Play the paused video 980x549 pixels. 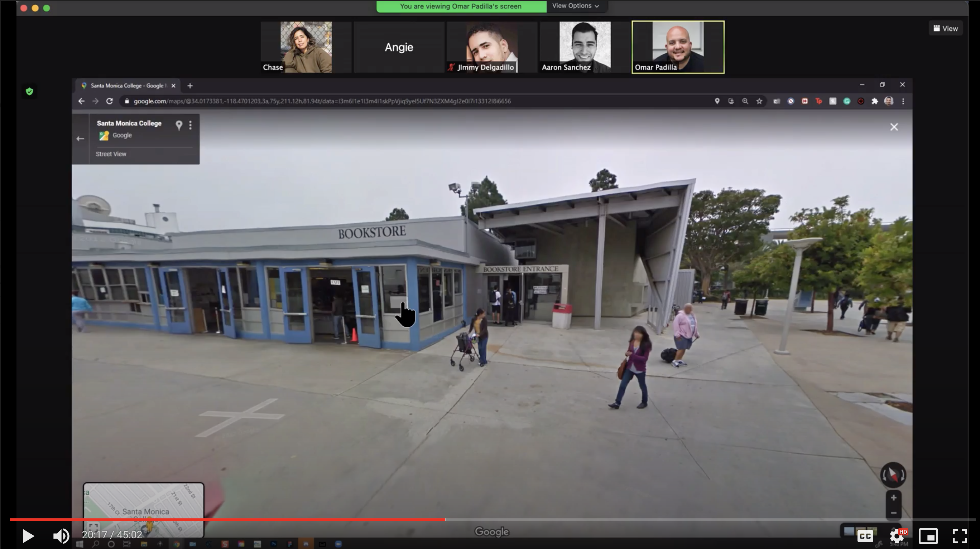(28, 536)
